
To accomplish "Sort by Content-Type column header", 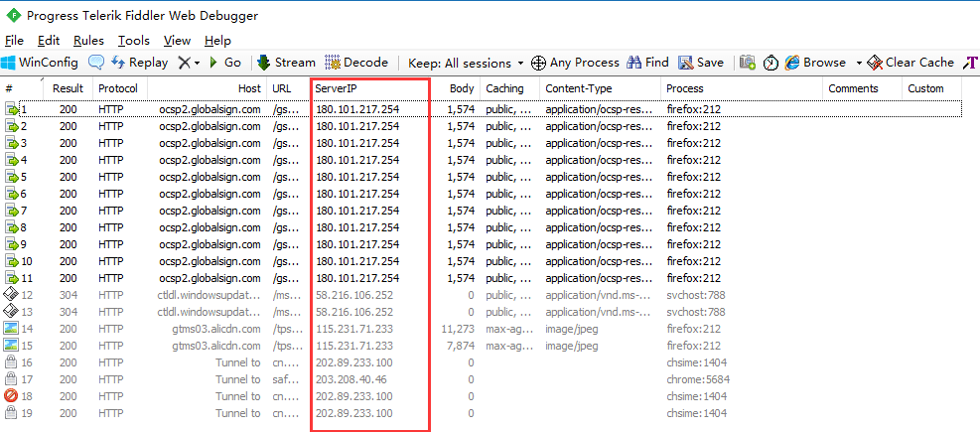I will (600, 88).
